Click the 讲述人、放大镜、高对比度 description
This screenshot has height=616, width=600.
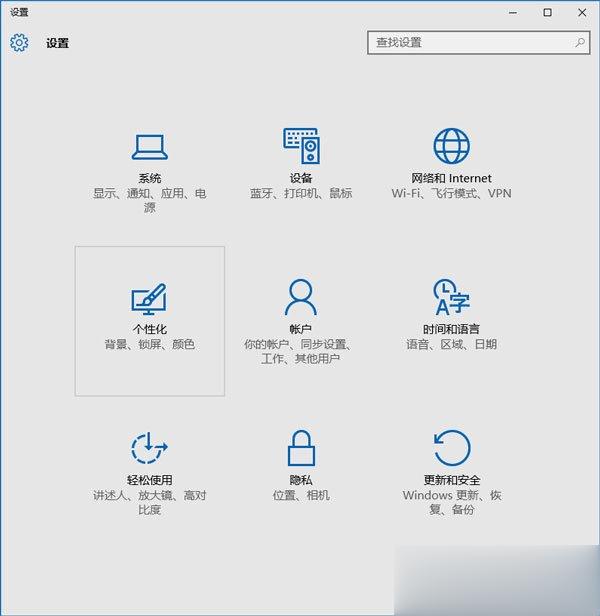tap(150, 502)
